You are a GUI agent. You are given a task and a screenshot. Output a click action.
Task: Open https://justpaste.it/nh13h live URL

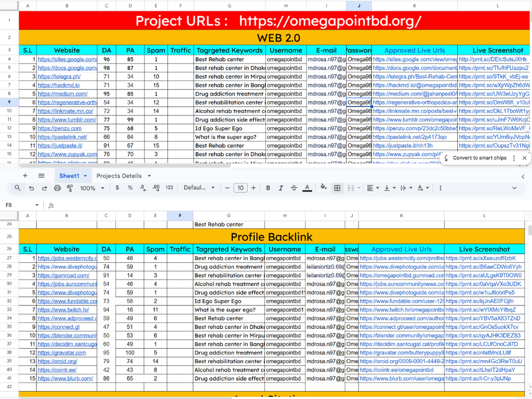(x=403, y=145)
